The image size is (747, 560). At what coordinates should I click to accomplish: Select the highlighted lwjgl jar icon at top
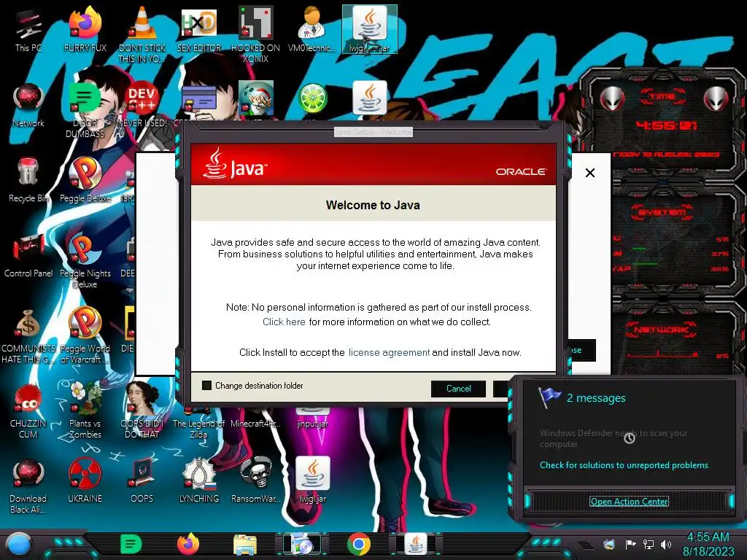(370, 29)
